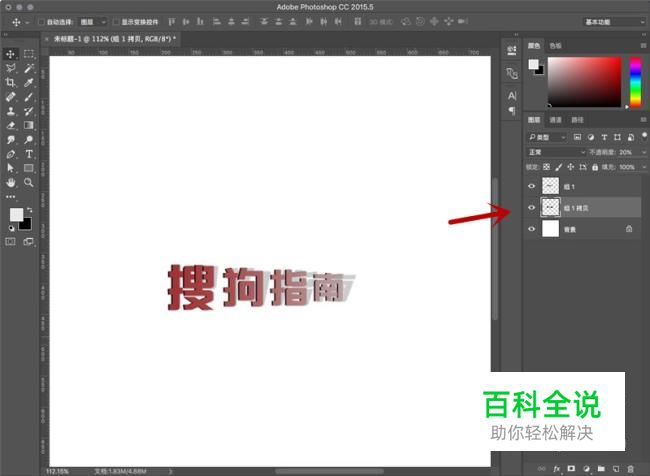Select the Crop tool

pyautogui.click(x=10, y=83)
